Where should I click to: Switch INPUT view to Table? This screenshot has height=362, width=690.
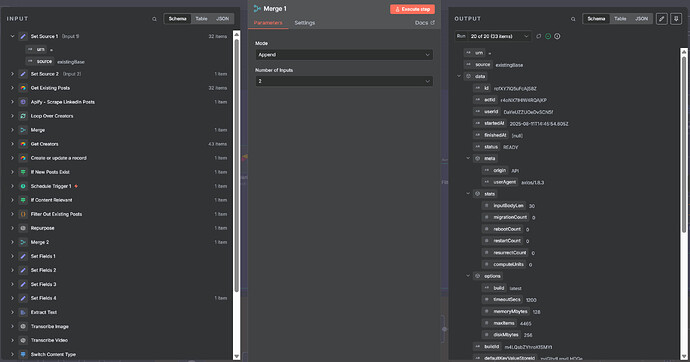pyautogui.click(x=202, y=18)
